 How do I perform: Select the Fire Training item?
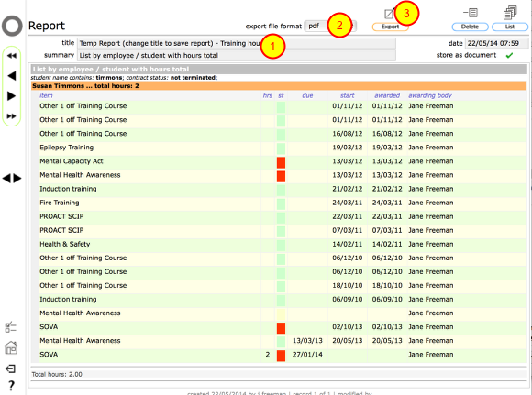click(60, 203)
